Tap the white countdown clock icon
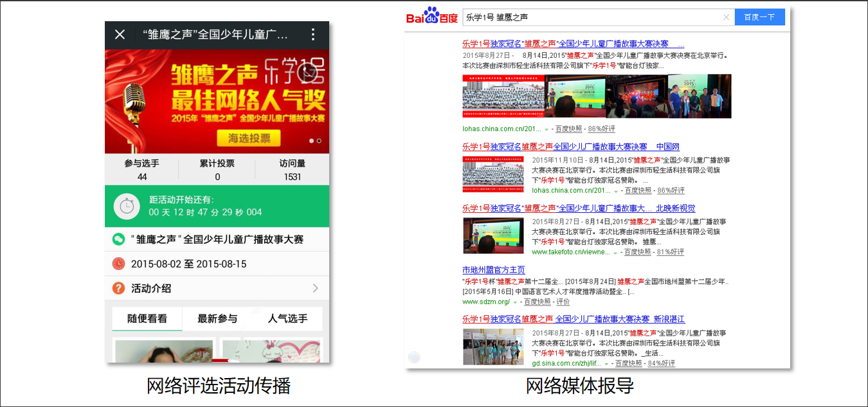This screenshot has height=407, width=868. pos(127,206)
